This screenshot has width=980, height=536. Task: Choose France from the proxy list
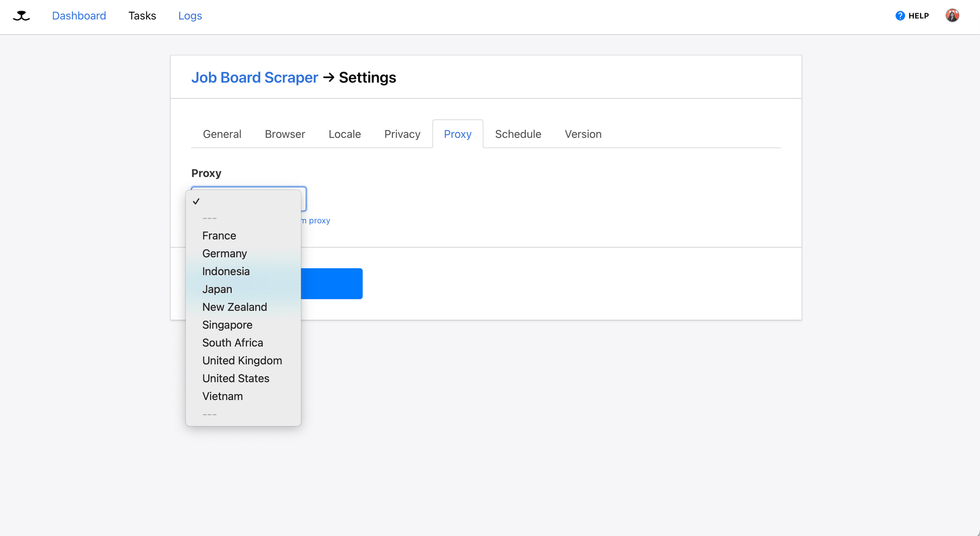219,236
